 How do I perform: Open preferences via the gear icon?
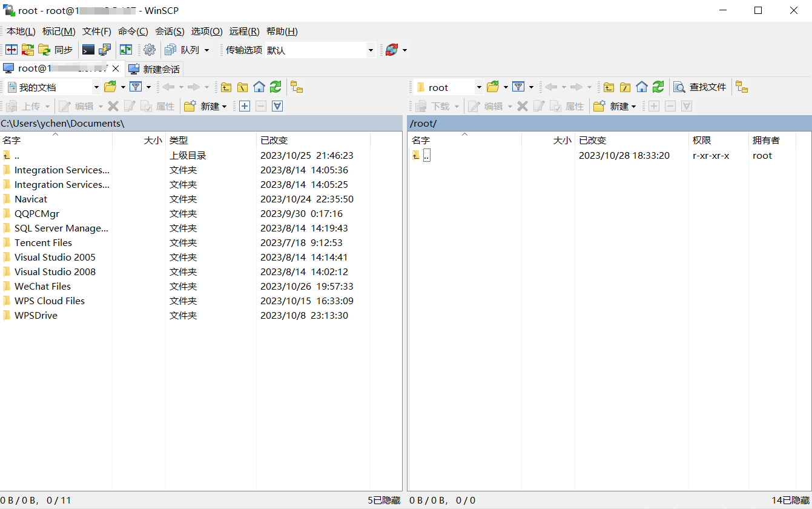coord(150,50)
